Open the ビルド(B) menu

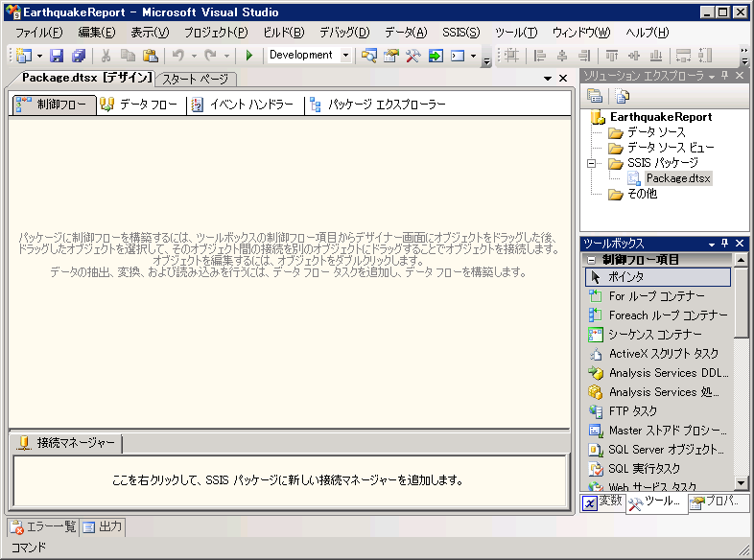point(284,33)
